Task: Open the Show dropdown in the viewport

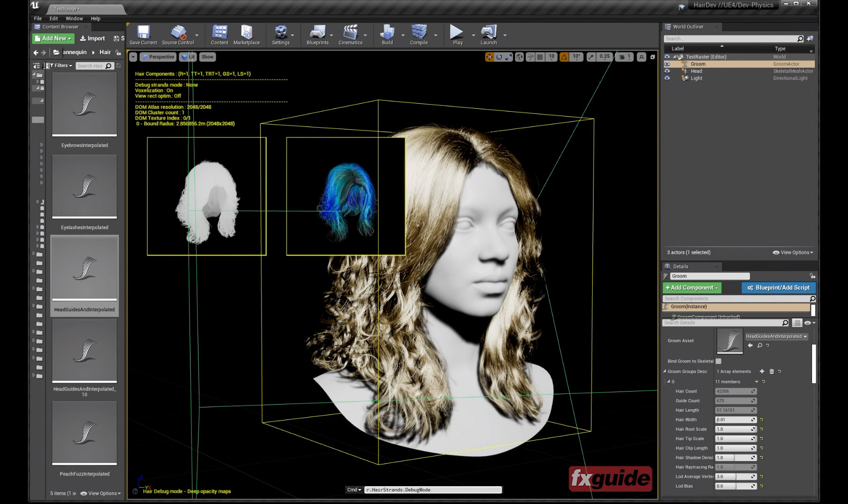Action: 207,56
